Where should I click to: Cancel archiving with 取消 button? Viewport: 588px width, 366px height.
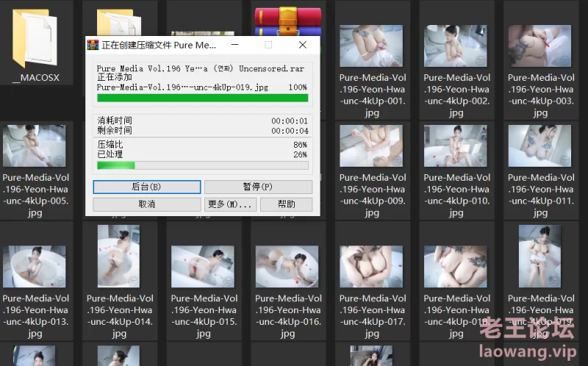(x=146, y=204)
